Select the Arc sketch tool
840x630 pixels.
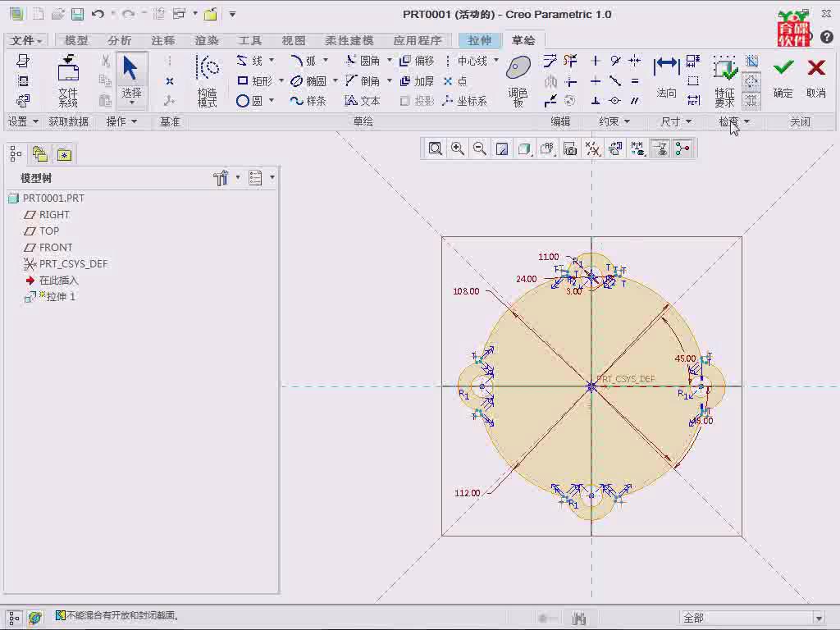click(x=304, y=61)
